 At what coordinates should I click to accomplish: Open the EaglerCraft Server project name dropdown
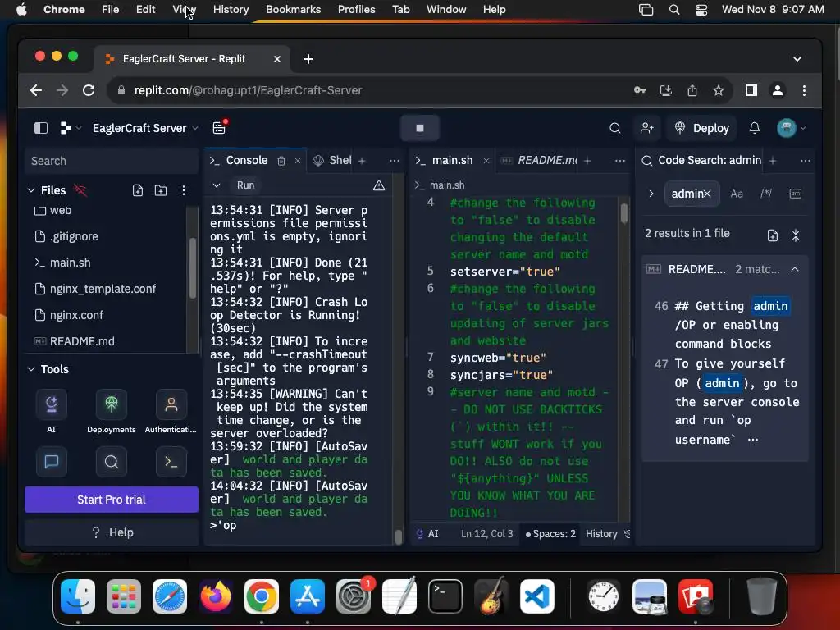(145, 128)
